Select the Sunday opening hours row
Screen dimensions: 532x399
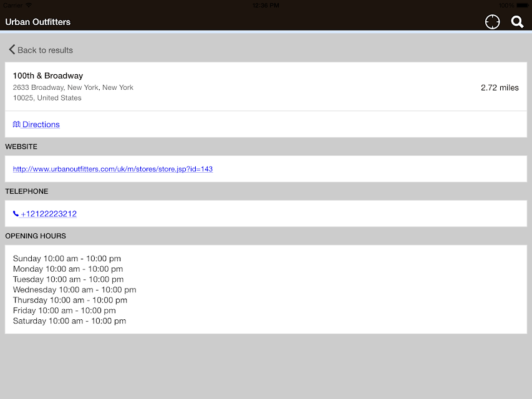point(67,259)
